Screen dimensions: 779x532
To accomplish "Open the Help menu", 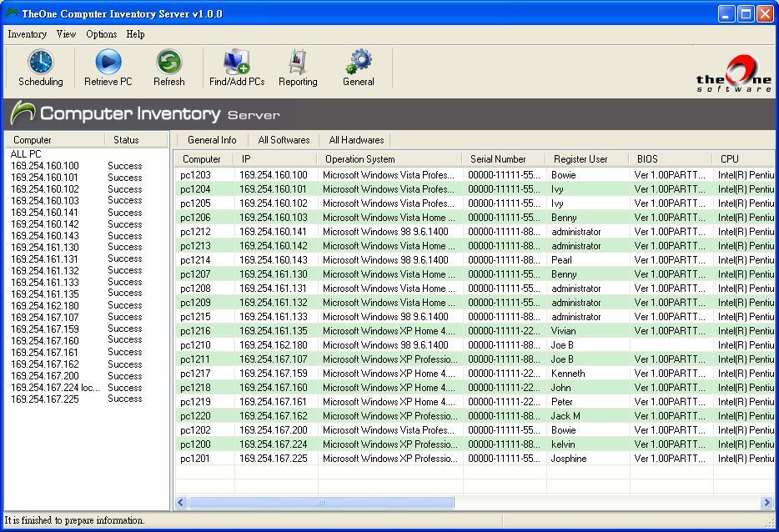I will (x=135, y=34).
